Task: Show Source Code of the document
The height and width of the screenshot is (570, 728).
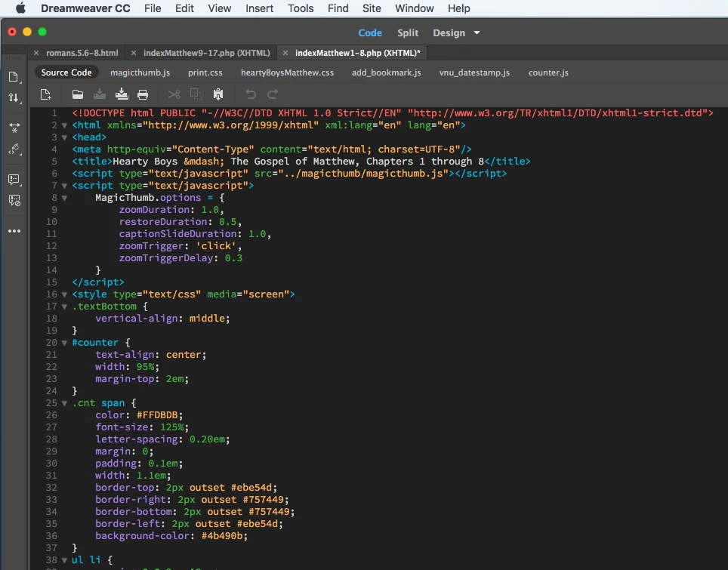Action: click(66, 72)
